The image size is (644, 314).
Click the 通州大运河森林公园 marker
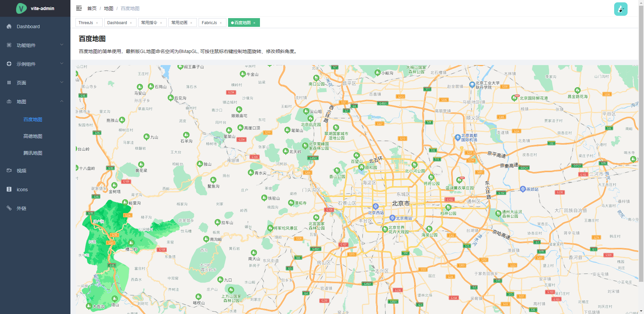(498, 213)
